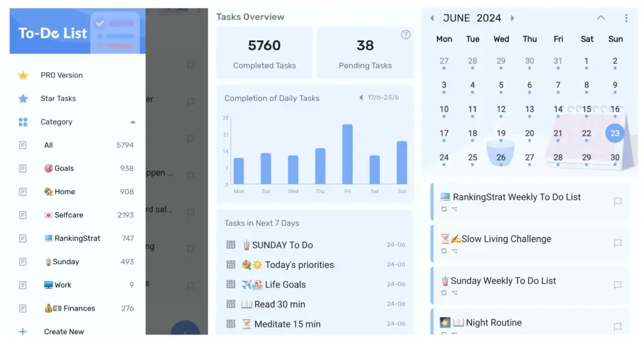Click subtask icon under Slow Living Challenge

454,251
